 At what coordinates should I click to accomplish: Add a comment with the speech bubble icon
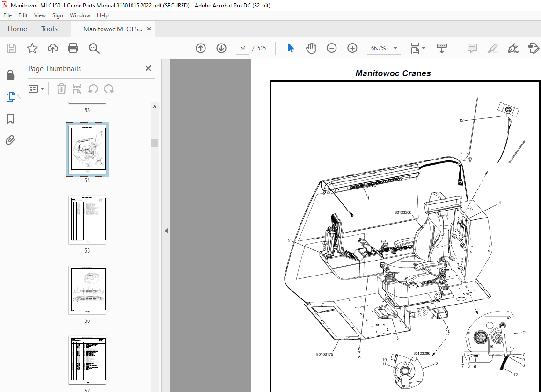(472, 48)
